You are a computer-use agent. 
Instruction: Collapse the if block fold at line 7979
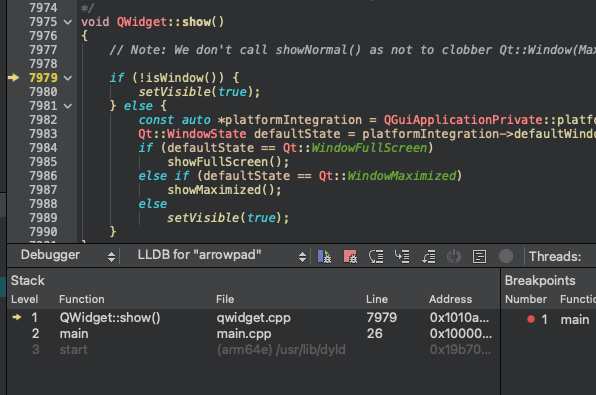(x=68, y=78)
